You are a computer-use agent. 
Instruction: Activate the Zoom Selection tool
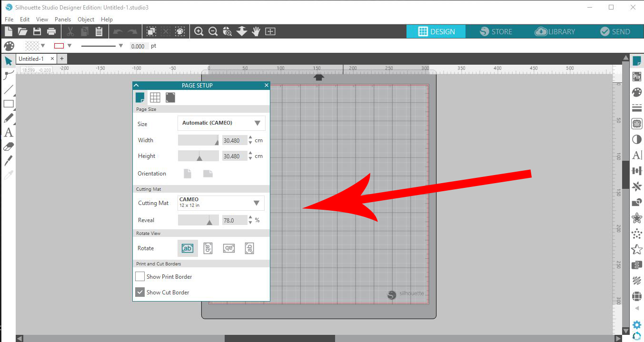tap(228, 31)
